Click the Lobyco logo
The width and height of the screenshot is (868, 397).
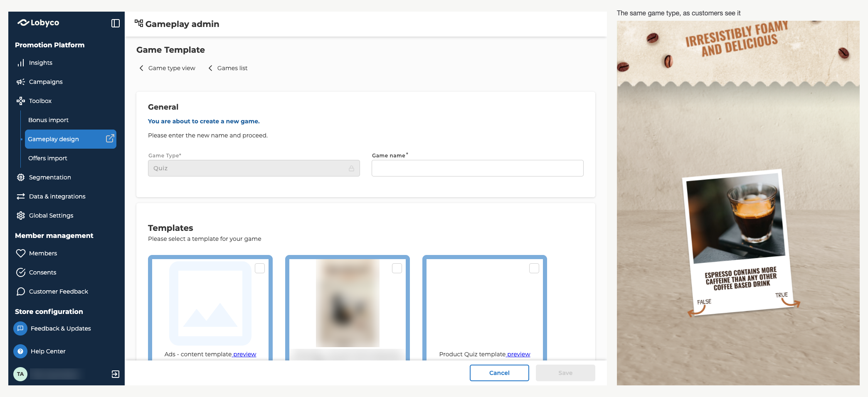click(38, 22)
